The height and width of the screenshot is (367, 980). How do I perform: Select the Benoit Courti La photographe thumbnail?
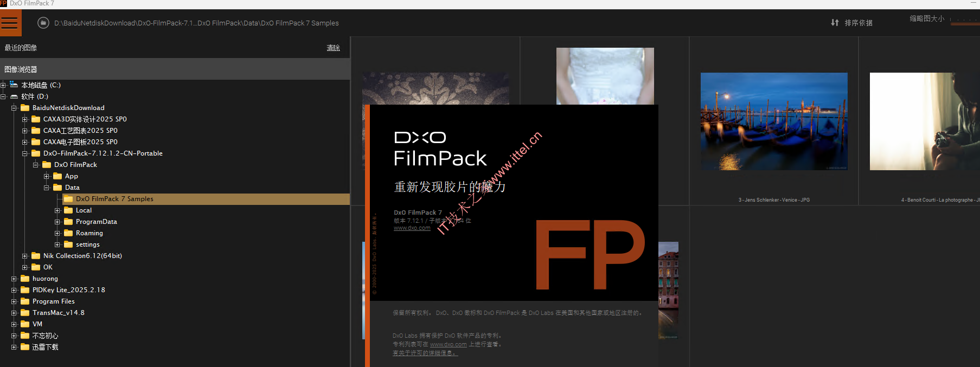click(x=925, y=121)
